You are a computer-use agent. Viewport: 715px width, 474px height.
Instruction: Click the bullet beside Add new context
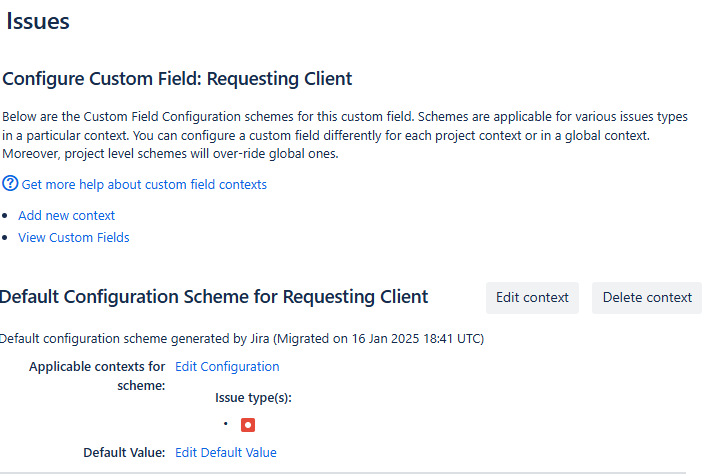pos(6,216)
